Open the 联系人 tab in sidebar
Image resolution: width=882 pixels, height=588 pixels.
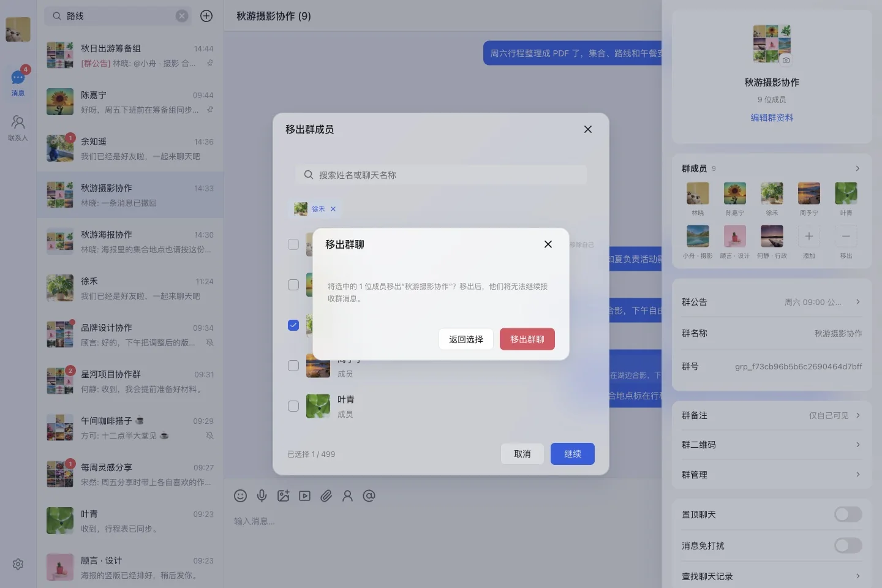tap(18, 128)
